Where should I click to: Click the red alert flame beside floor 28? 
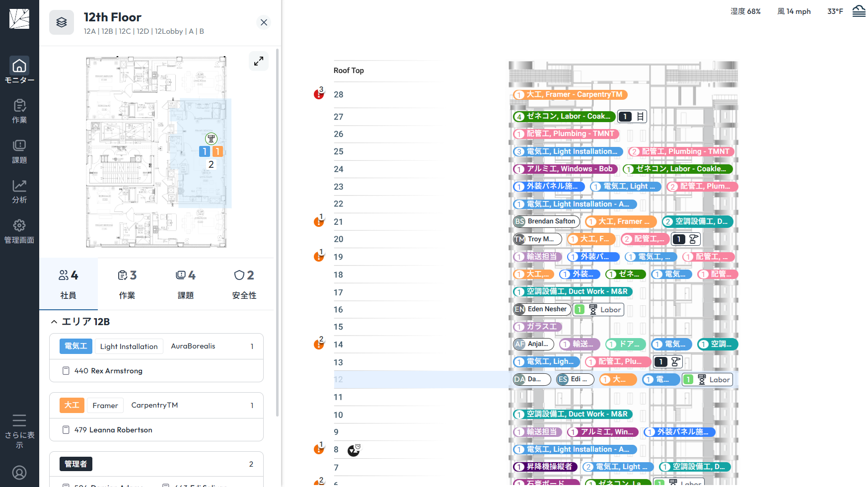318,94
